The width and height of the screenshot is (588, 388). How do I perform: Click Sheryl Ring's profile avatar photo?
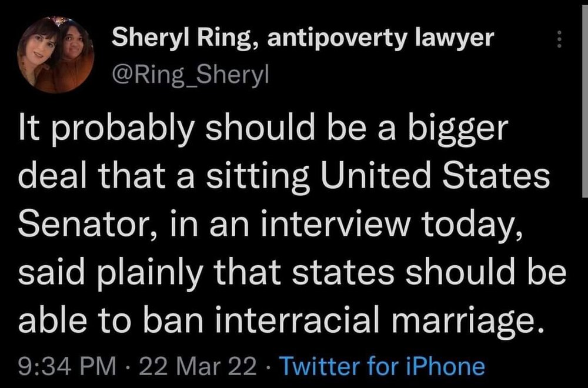56,56
